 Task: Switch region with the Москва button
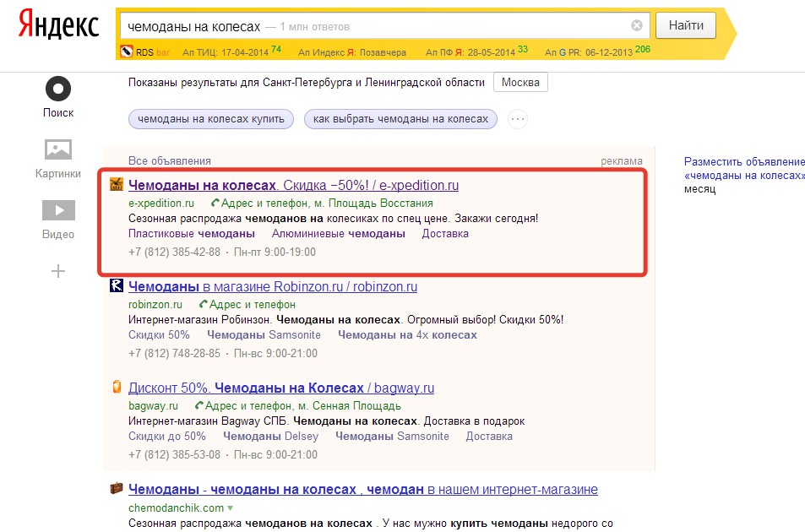point(520,82)
